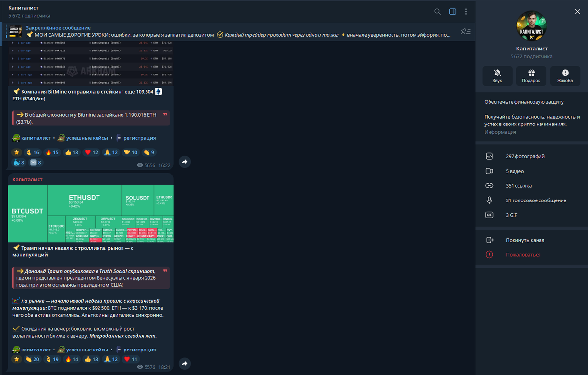Toggle praying hands reaction with 12 on Трамп post
Screen dimensions: 588x375
(111, 359)
